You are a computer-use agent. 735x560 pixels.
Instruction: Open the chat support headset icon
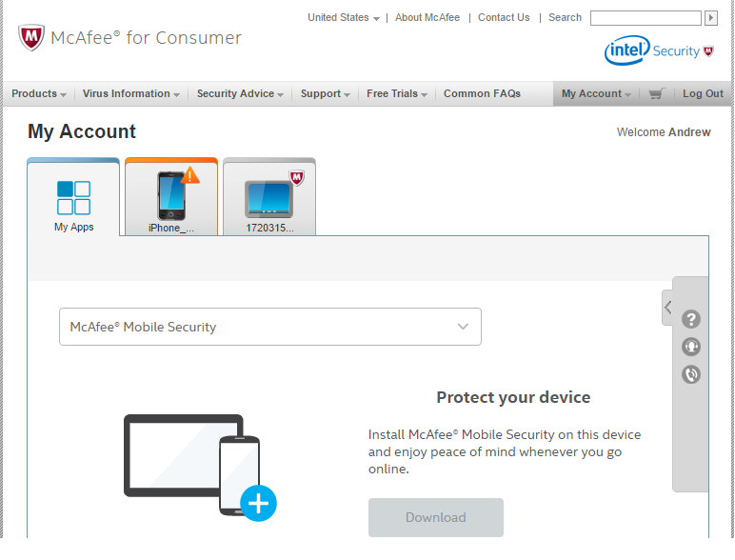coord(691,347)
